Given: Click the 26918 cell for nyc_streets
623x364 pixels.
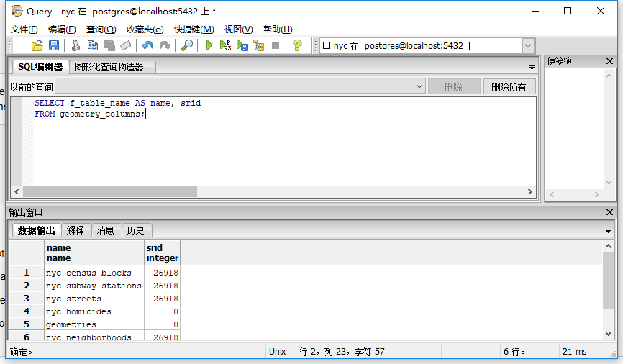Looking at the screenshot, I should (x=162, y=299).
